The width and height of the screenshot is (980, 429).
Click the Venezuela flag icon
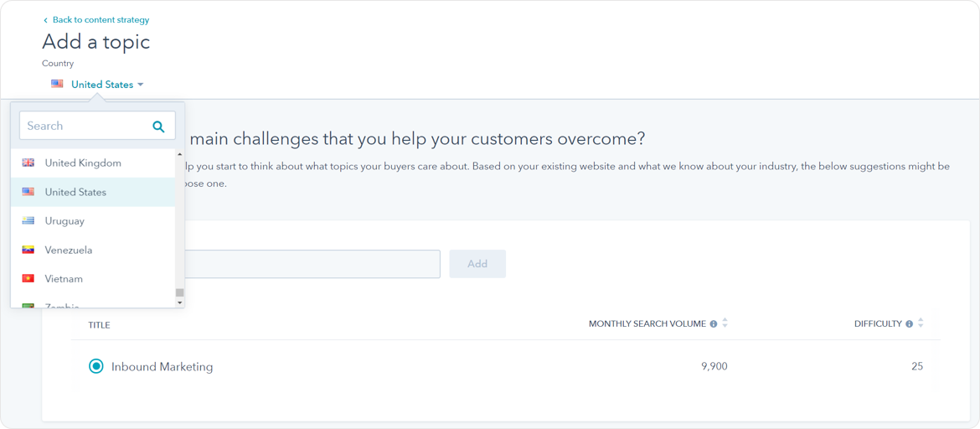tap(28, 250)
